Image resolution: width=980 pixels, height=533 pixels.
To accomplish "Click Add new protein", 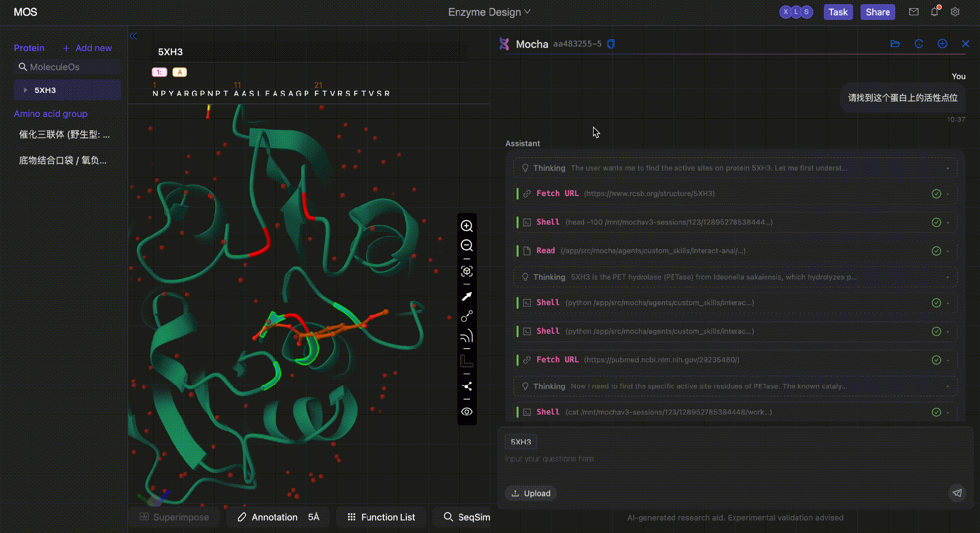I will pyautogui.click(x=87, y=48).
